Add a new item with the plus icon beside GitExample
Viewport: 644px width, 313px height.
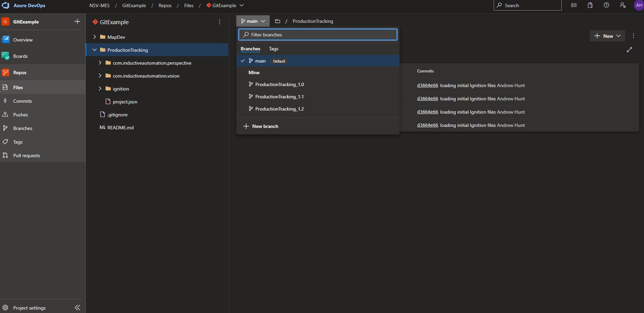[77, 21]
